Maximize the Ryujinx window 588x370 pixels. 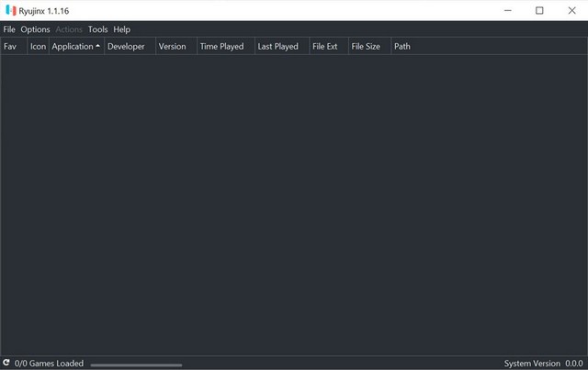click(x=539, y=10)
